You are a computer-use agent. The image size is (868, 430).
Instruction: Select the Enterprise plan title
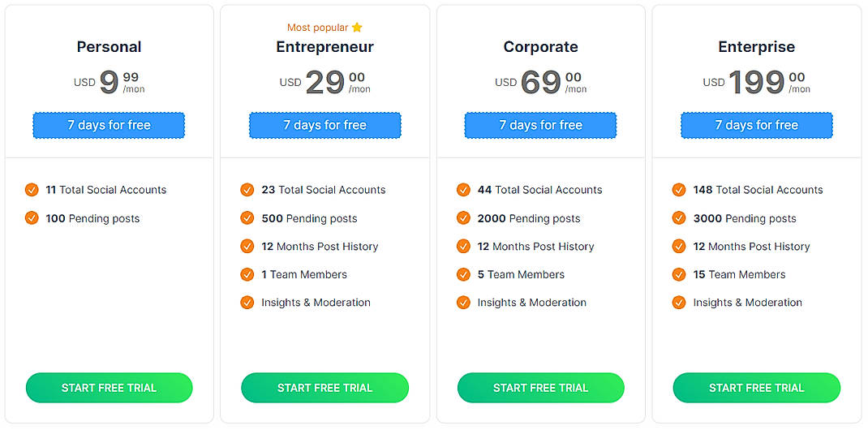[x=756, y=47]
